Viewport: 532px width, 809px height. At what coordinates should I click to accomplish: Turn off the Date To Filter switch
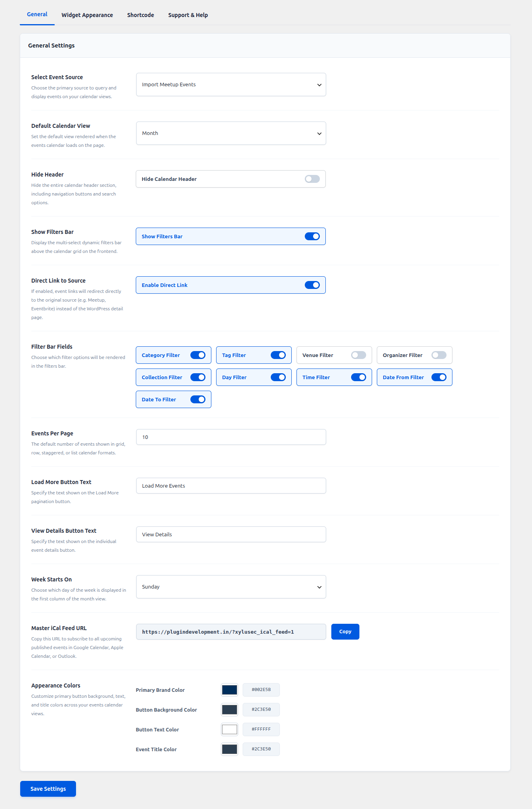coord(198,399)
